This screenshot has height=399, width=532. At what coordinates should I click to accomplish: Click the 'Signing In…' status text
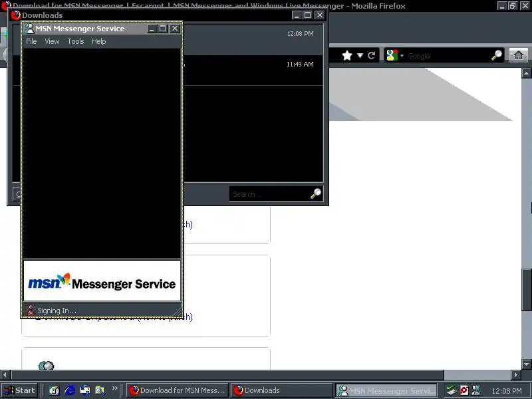click(x=57, y=311)
